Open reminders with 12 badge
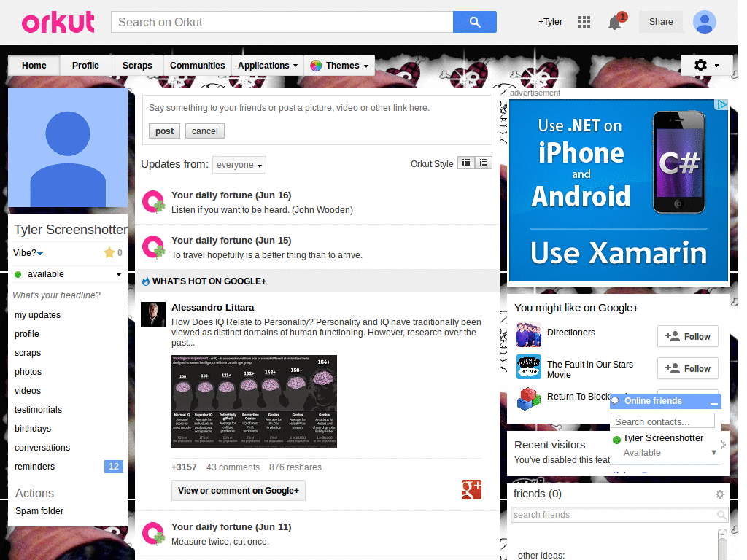 68,467
